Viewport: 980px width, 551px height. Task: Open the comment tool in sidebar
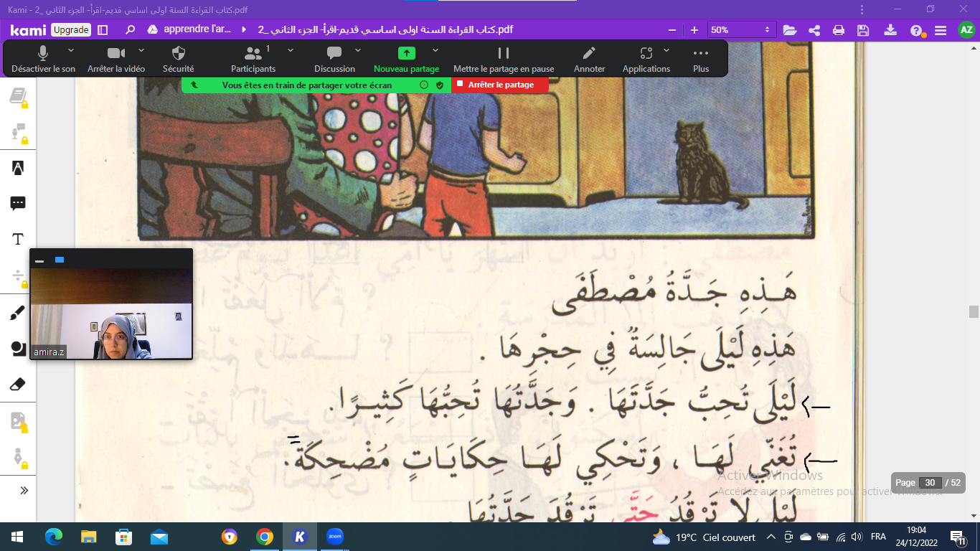(x=18, y=204)
